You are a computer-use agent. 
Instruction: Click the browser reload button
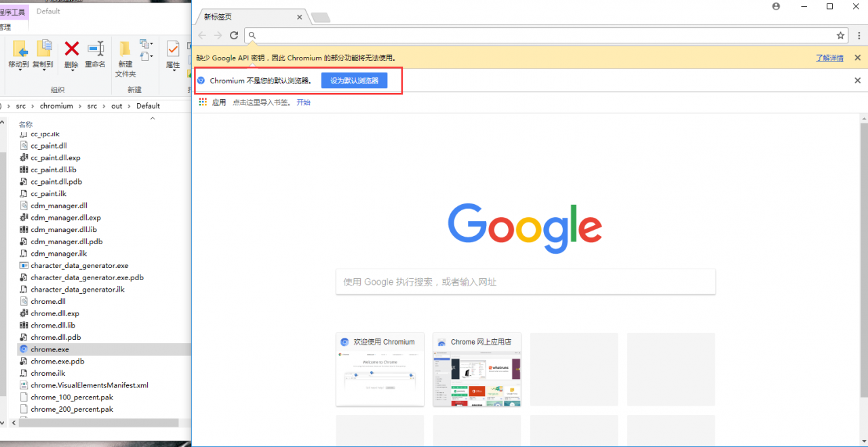[x=234, y=35]
